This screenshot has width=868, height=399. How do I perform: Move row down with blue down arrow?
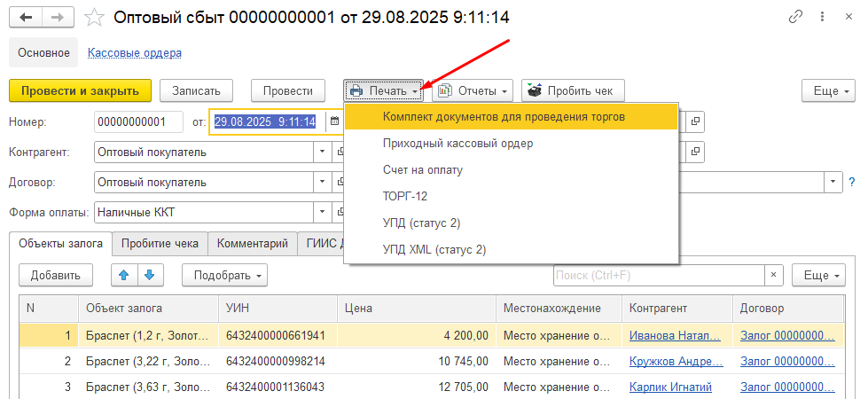(149, 275)
